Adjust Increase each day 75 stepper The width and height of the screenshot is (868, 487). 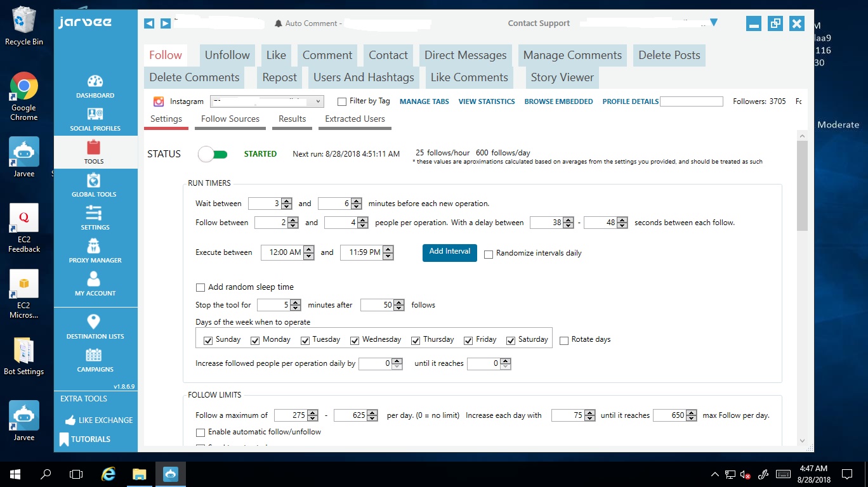(590, 415)
